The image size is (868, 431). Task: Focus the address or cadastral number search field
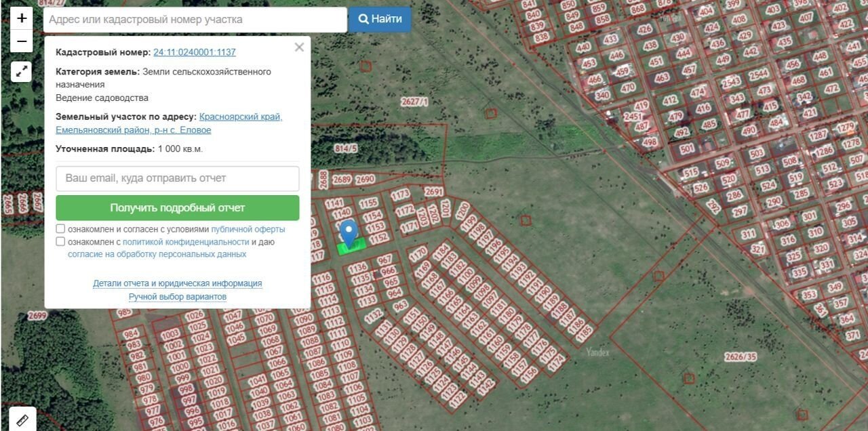(x=195, y=20)
